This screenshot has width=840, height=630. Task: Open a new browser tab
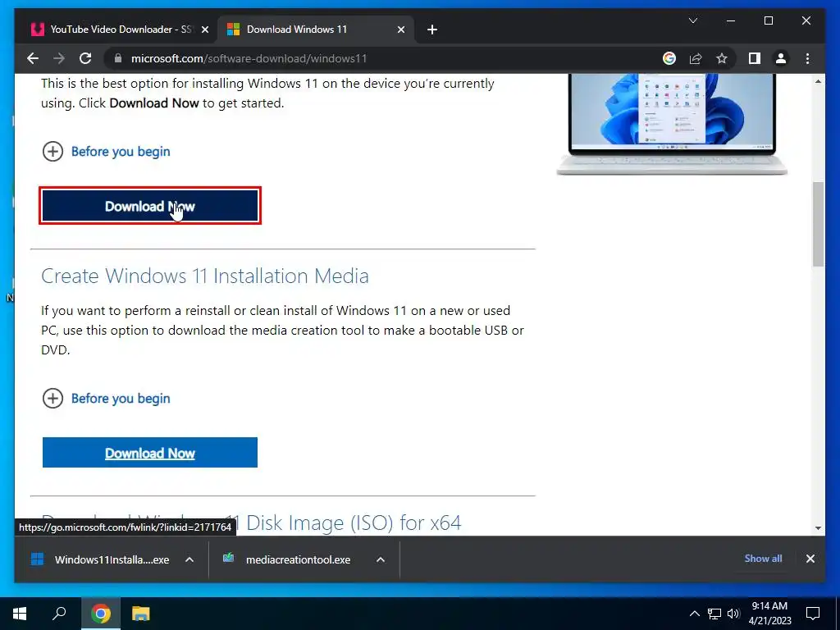(x=432, y=30)
